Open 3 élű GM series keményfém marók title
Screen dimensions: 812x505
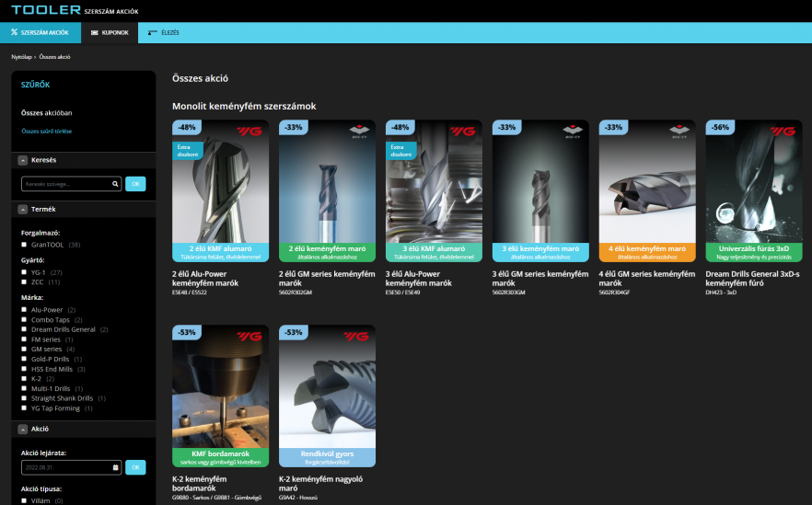[540, 279]
